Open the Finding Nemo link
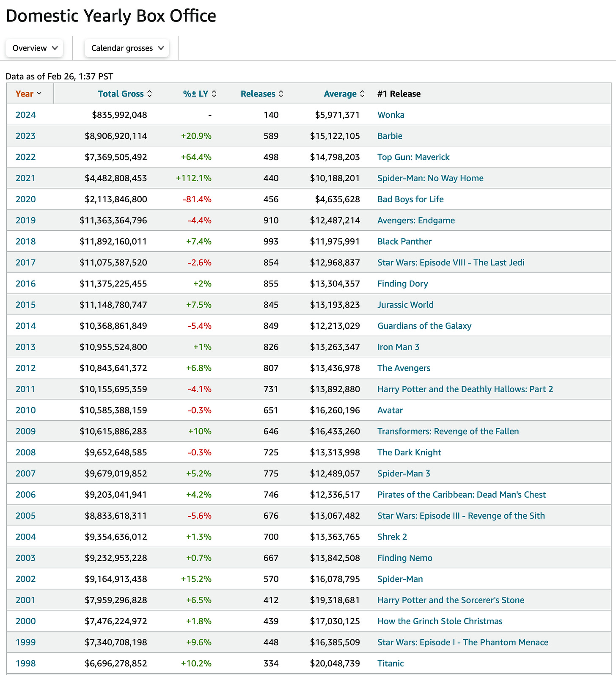616x675 pixels. 405,558
